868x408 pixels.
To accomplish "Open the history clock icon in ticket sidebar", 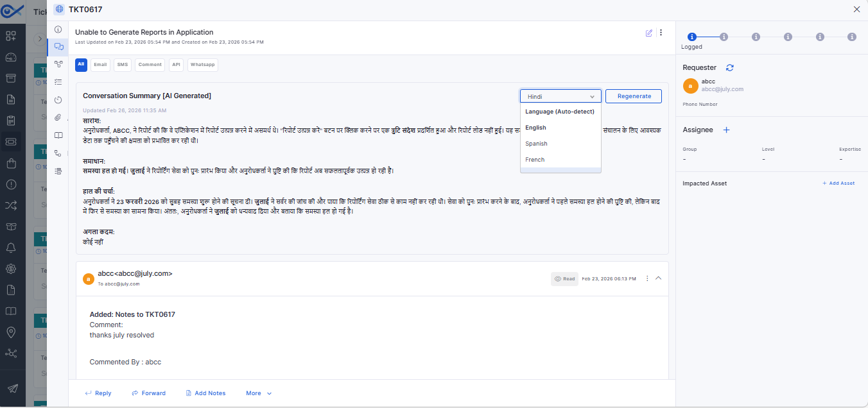I will pos(58,99).
